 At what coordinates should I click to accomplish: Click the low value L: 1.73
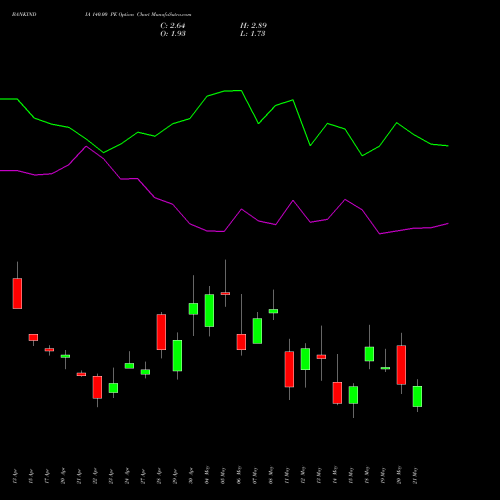pyautogui.click(x=253, y=34)
